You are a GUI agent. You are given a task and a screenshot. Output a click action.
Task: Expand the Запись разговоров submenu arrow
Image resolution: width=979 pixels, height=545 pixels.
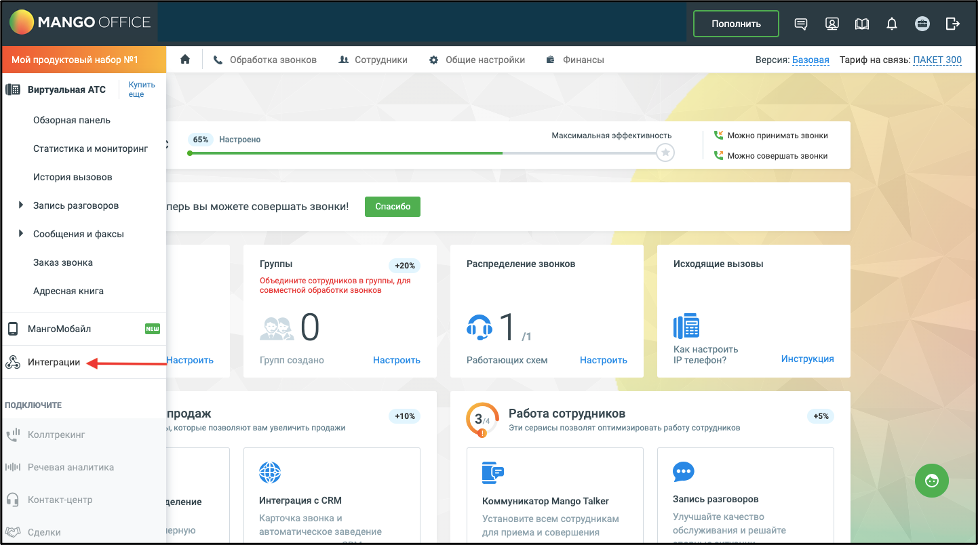click(x=21, y=205)
